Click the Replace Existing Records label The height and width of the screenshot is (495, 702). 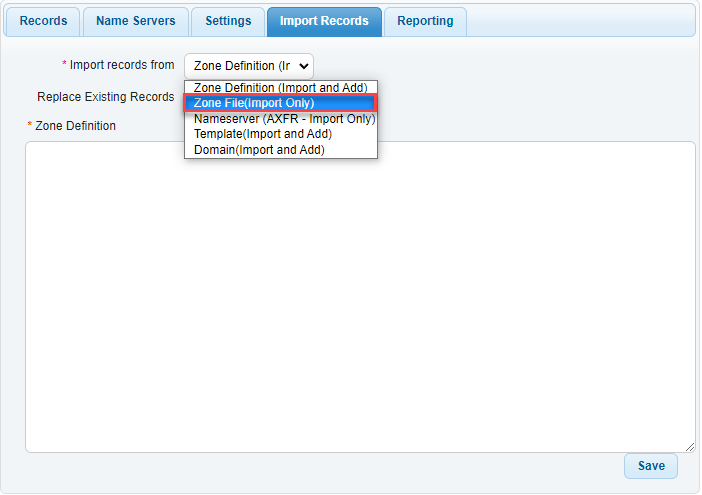pos(106,97)
